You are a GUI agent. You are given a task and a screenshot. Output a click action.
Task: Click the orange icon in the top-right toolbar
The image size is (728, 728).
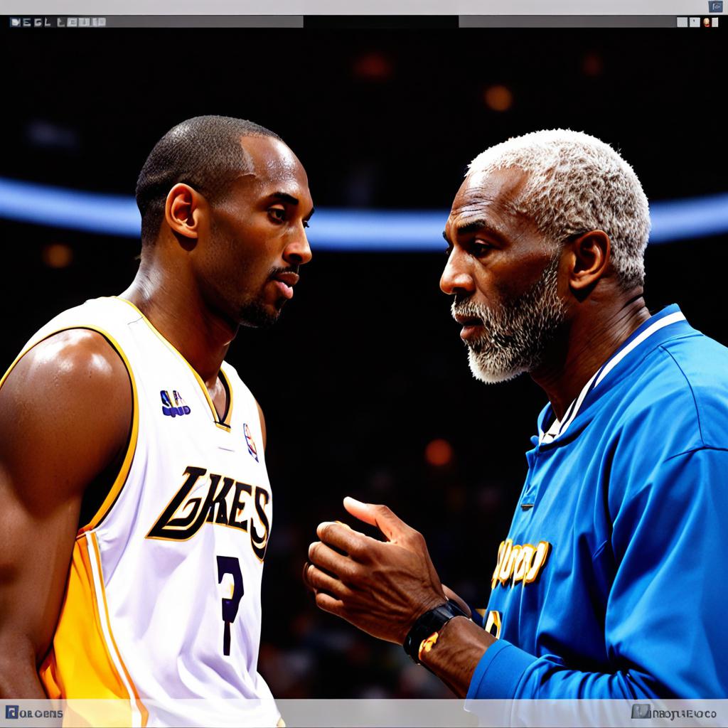707,22
